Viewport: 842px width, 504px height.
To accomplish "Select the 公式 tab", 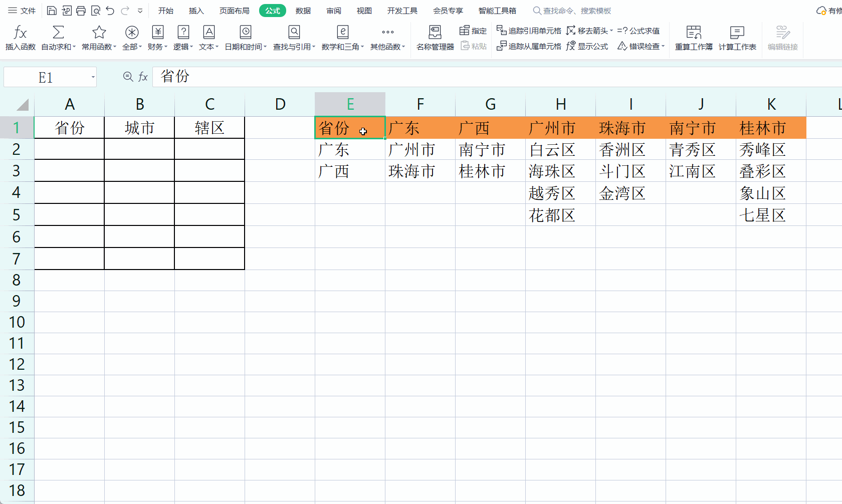I will click(273, 11).
